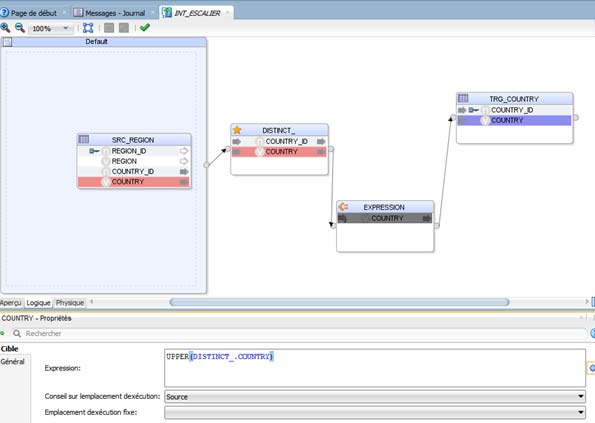The height and width of the screenshot is (423, 595).
Task: Select COUNTRY in TRG_COUNTRY
Action: [515, 120]
